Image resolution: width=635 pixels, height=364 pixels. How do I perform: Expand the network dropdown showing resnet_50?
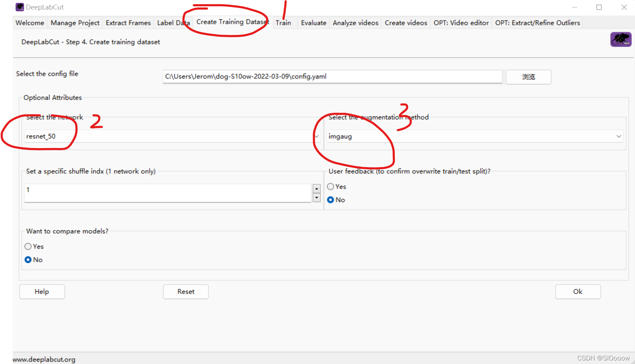point(172,136)
